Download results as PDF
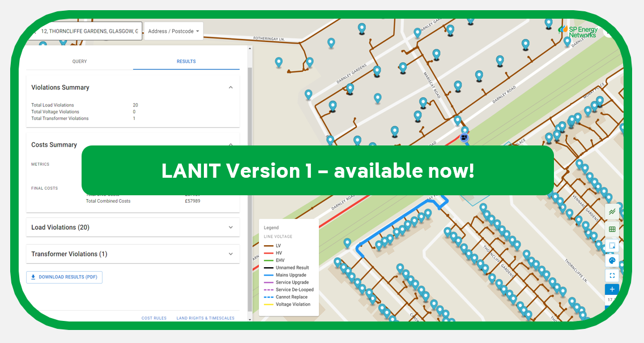644x343 pixels. tap(65, 277)
